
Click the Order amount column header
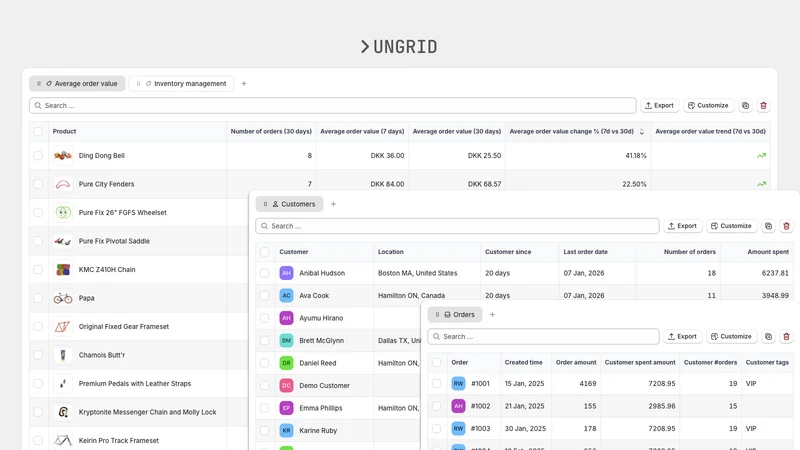(x=576, y=362)
